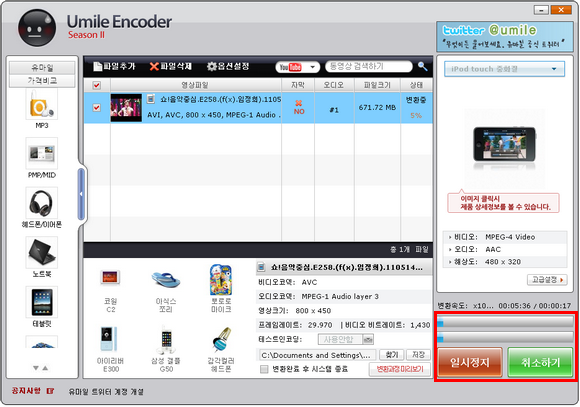
Task: Click the video search input field
Action: [368, 67]
